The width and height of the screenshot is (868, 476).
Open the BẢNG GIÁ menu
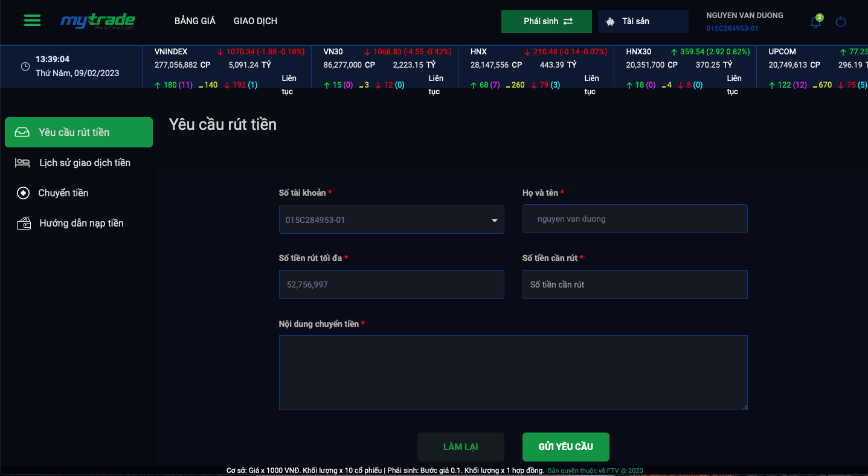(x=194, y=21)
